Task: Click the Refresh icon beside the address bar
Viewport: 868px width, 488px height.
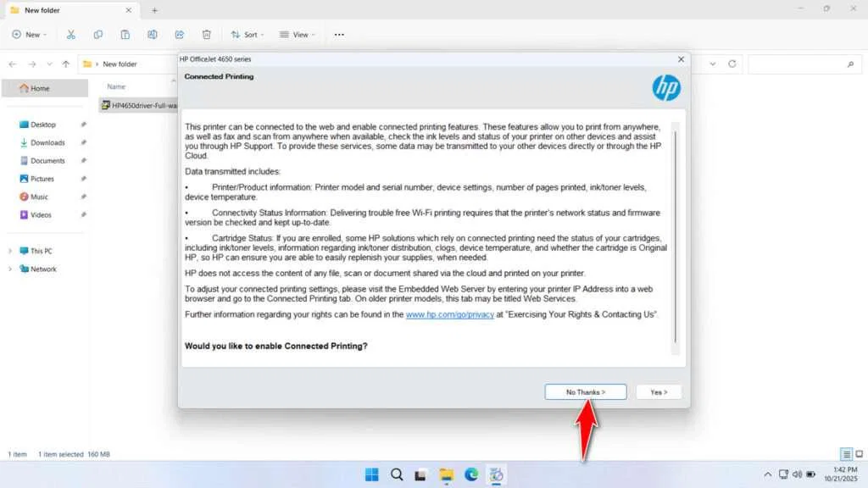Action: (x=733, y=64)
